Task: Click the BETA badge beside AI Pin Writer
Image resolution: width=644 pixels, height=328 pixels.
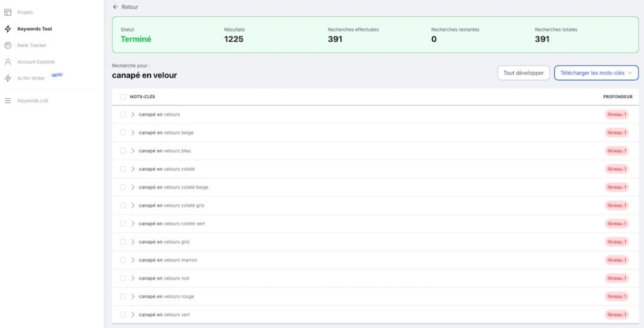Action: pyautogui.click(x=57, y=75)
